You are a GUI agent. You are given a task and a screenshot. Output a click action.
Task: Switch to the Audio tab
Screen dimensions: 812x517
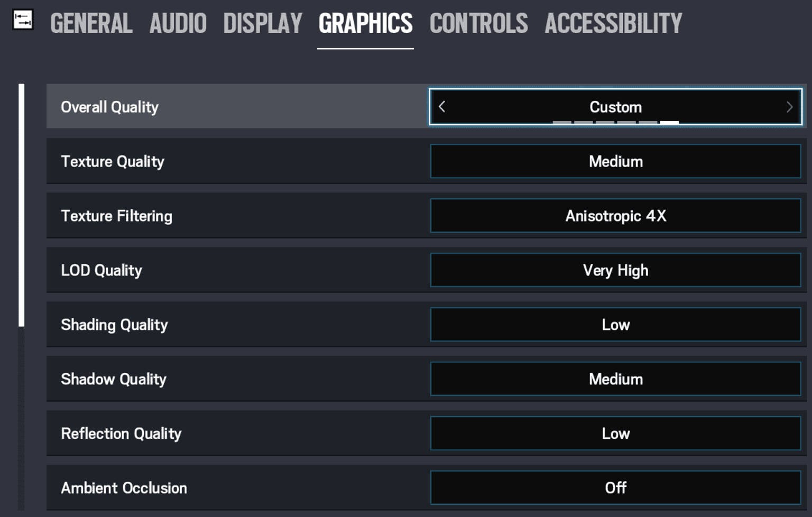click(x=178, y=24)
